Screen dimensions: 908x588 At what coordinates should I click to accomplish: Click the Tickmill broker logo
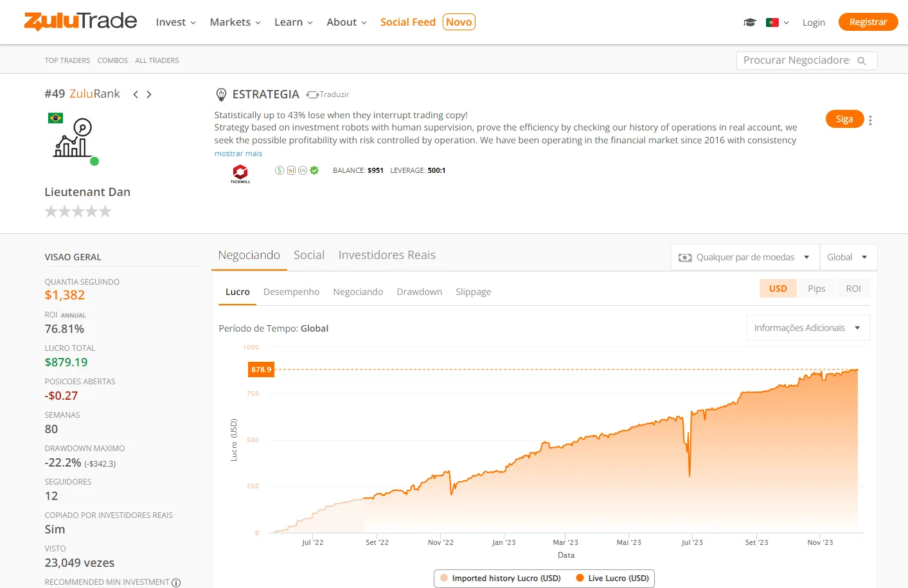pyautogui.click(x=240, y=174)
